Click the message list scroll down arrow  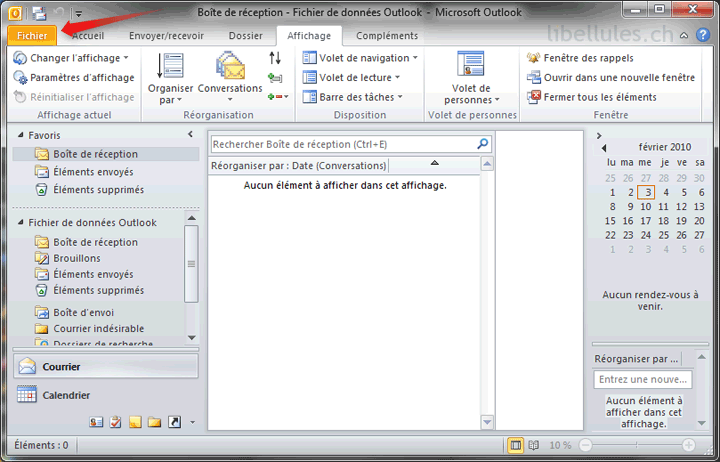487,422
